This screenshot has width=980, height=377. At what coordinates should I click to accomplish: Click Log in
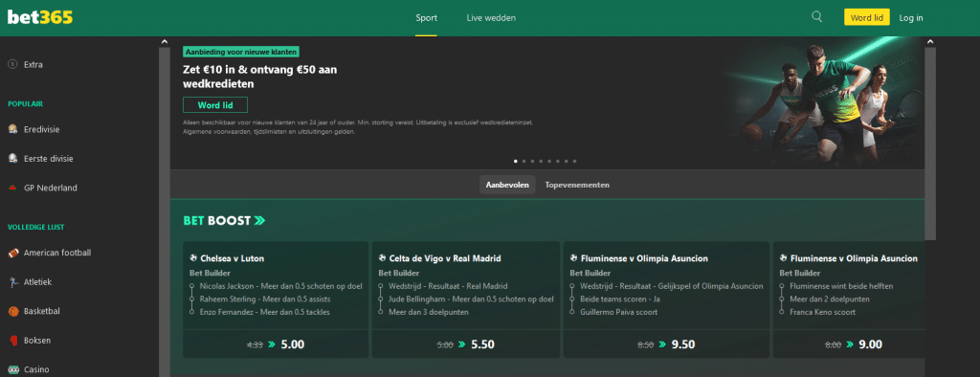click(911, 17)
